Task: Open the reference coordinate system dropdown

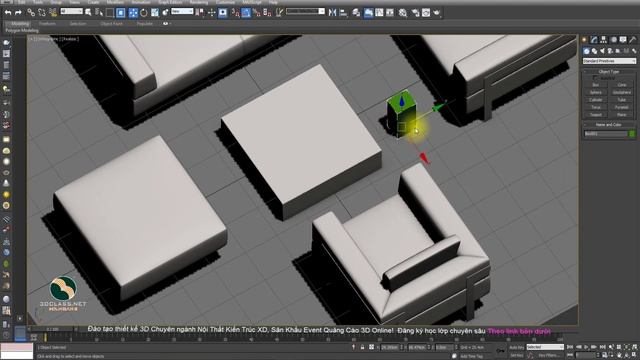Action: point(182,11)
